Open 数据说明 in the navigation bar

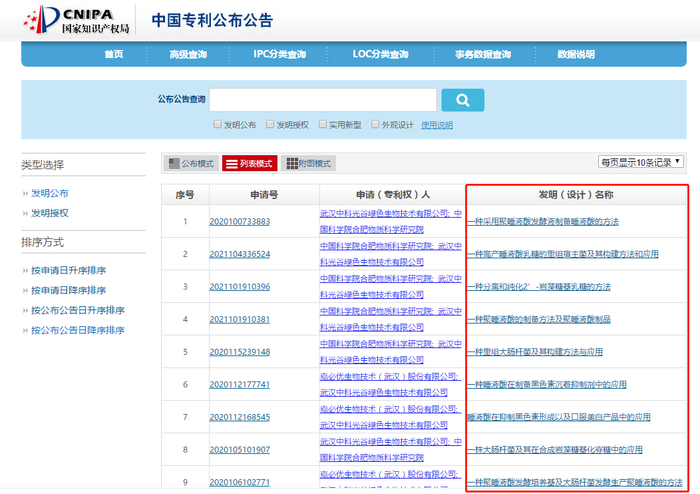[x=576, y=54]
